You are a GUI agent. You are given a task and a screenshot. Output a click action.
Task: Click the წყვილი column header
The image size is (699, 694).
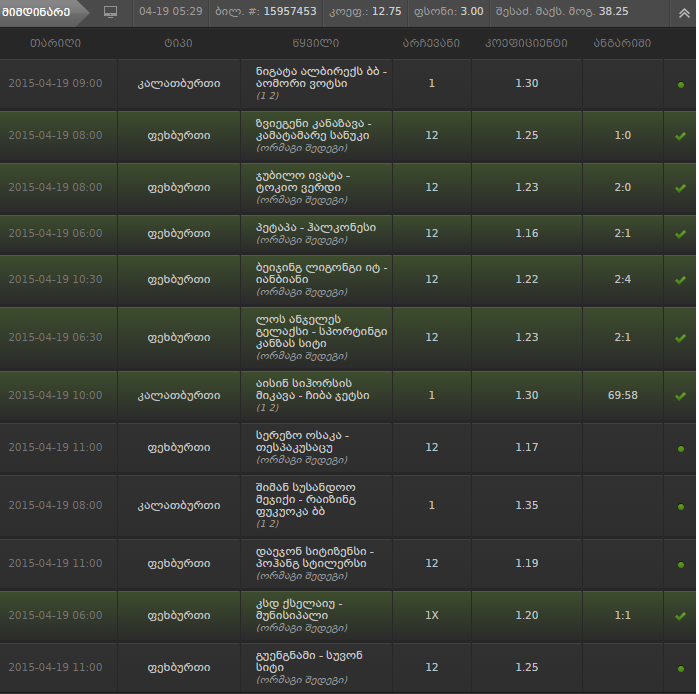316,43
